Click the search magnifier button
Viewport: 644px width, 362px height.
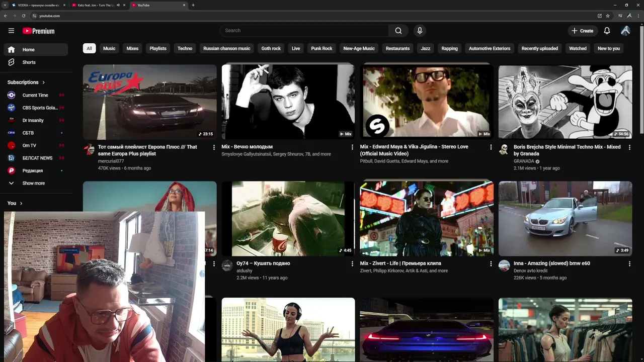(398, 31)
